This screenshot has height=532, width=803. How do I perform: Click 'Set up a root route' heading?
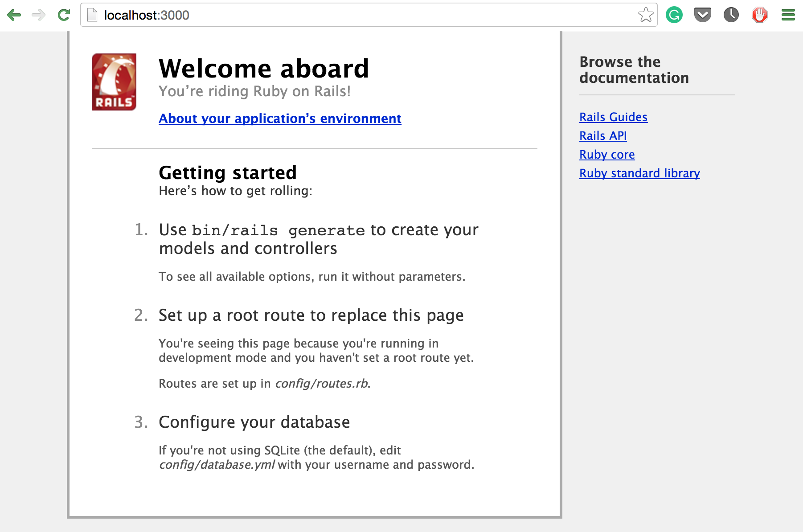click(x=311, y=315)
